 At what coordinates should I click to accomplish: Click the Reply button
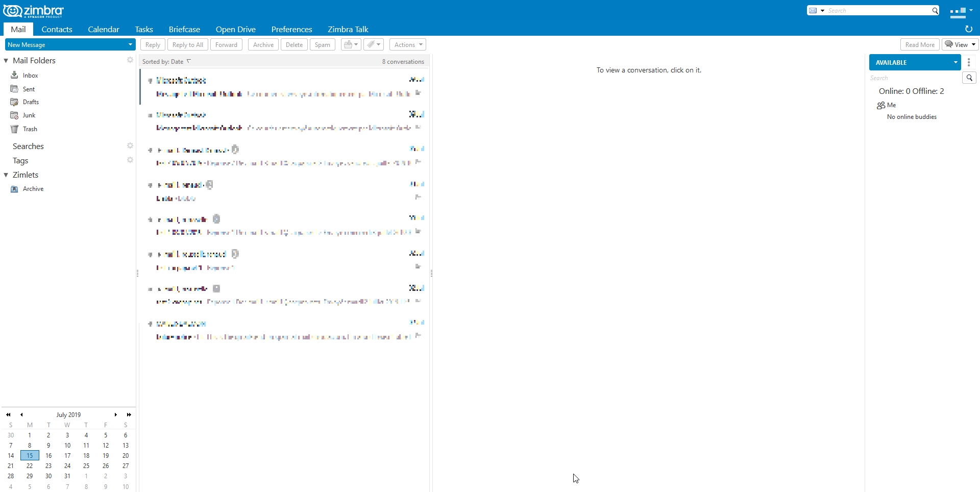point(153,45)
